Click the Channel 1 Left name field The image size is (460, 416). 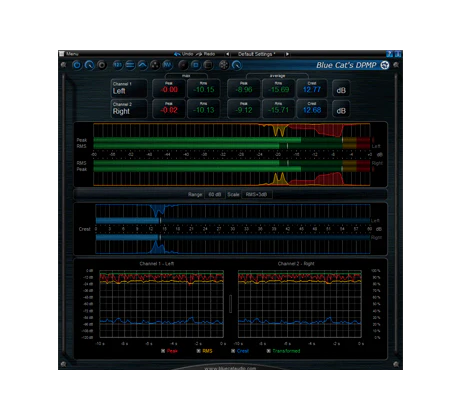[x=129, y=88]
